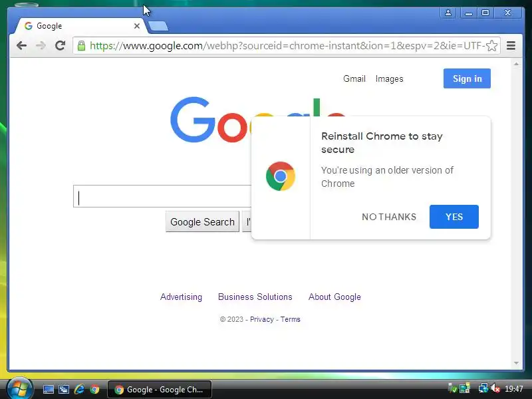Viewport: 532px width, 399px height.
Task: Click the scrollbar down arrow
Action: click(x=517, y=363)
